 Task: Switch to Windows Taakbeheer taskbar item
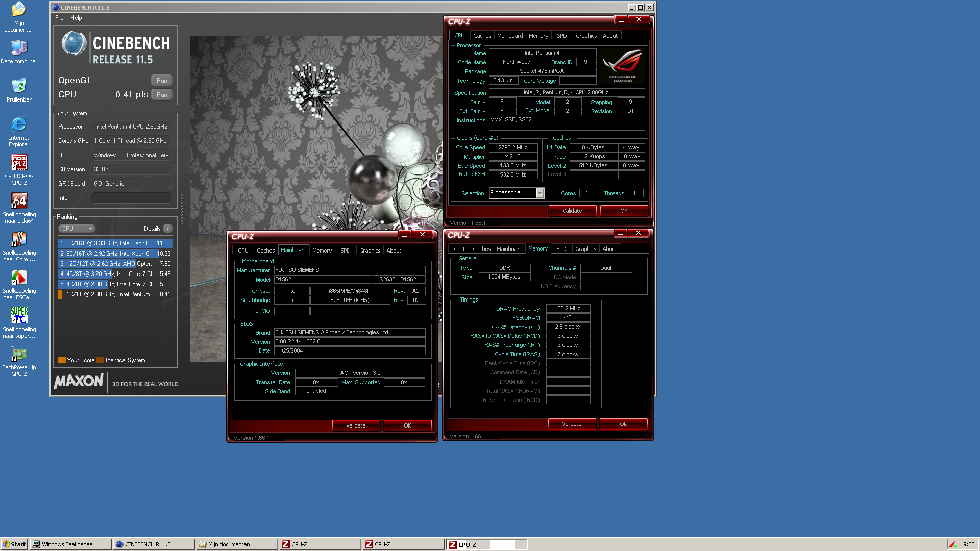[70, 544]
